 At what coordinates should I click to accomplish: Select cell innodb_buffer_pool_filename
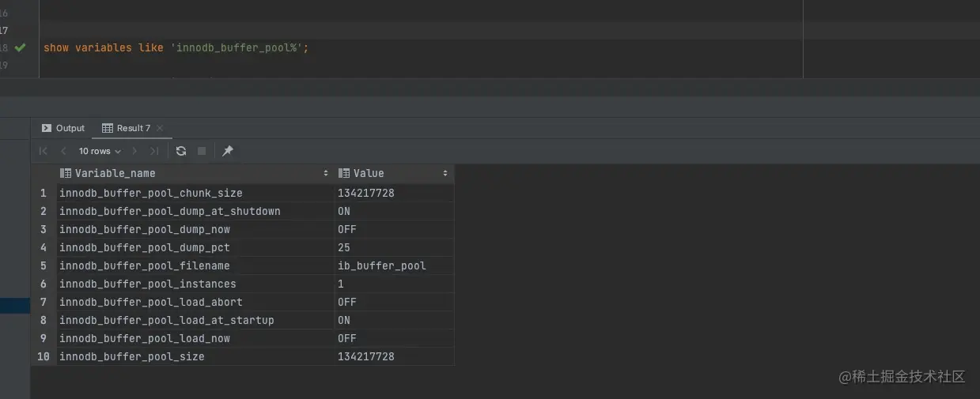coord(195,265)
